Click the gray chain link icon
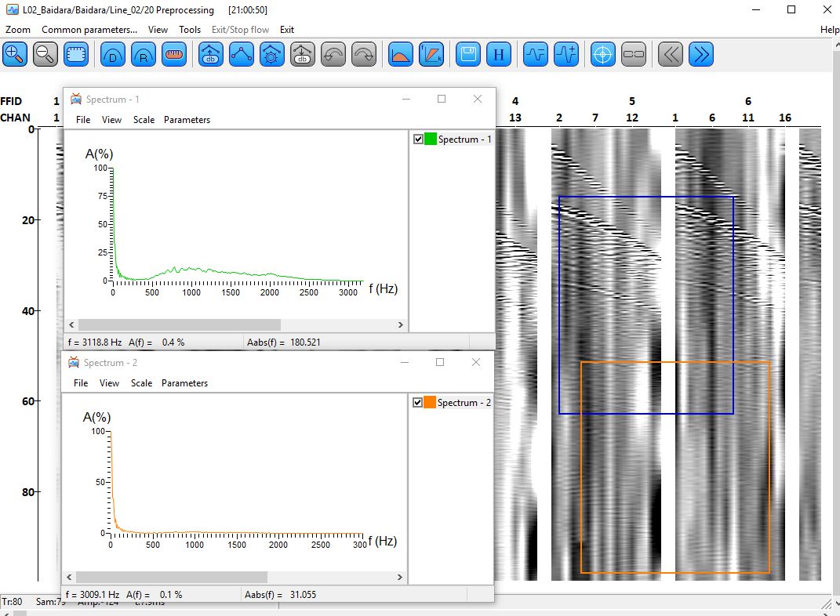The width and height of the screenshot is (840, 616). point(634,54)
